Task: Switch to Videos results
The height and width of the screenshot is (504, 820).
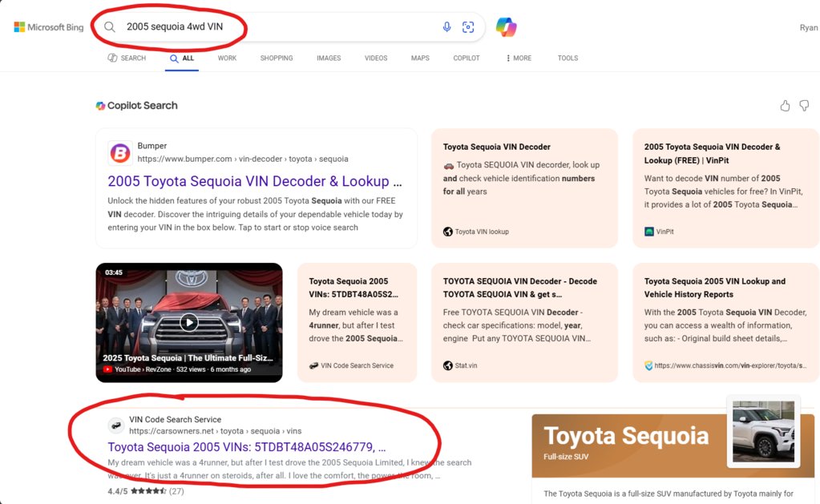Action: [x=376, y=58]
